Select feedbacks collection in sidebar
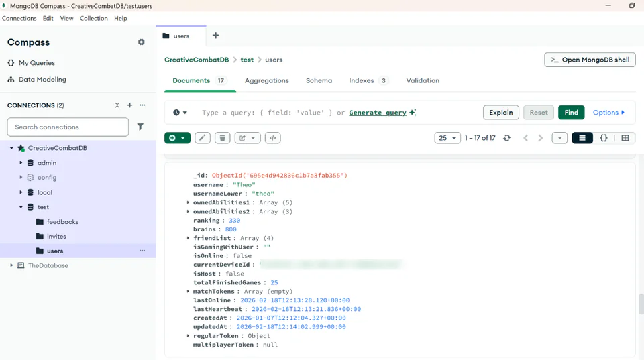This screenshot has height=360, width=644. 62,222
